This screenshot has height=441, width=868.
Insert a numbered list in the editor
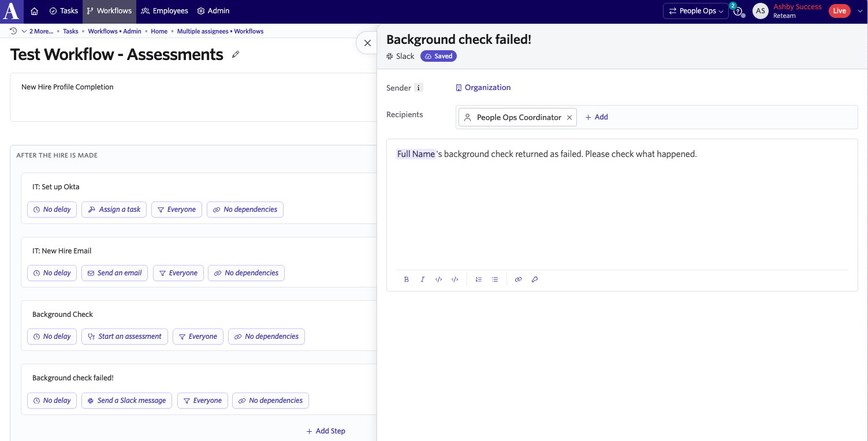pos(479,279)
